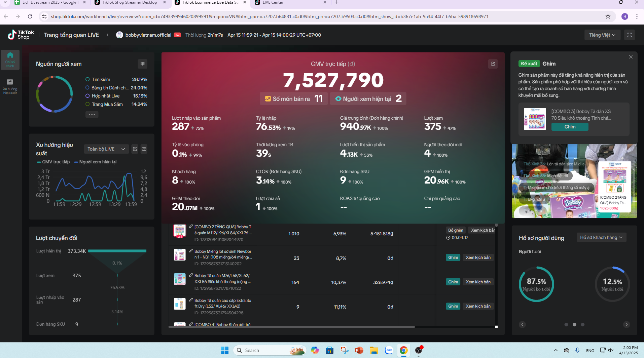Screen dimensions: 644x358
Task: Toggle Hợp nhất Live source legend
Action: [102, 96]
